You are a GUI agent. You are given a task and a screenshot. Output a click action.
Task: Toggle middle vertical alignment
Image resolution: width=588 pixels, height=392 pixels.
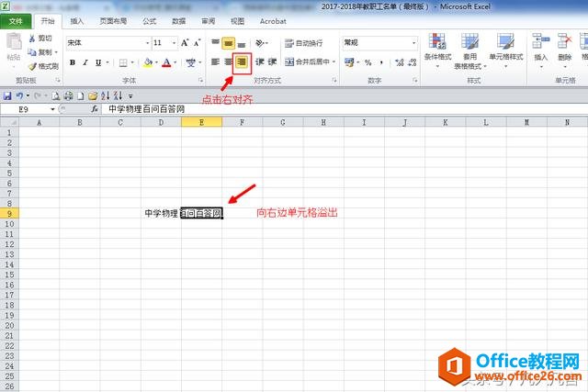(229, 43)
